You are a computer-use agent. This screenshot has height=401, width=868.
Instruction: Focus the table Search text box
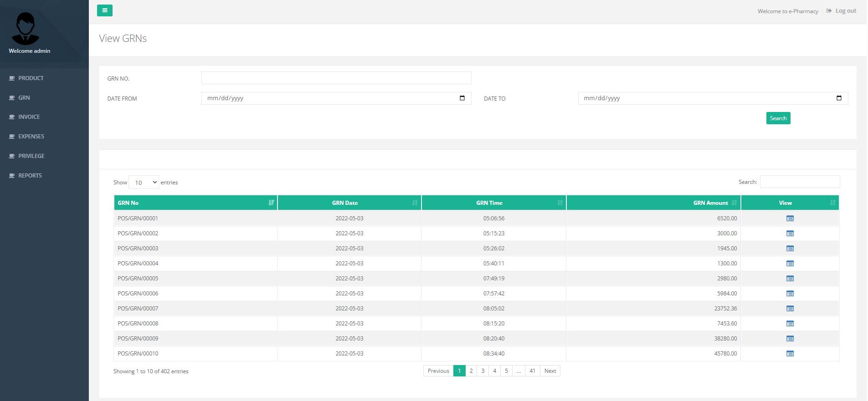(x=800, y=182)
